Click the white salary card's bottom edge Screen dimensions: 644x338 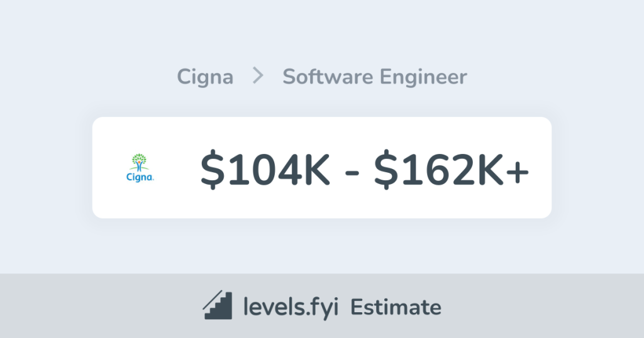(x=322, y=215)
